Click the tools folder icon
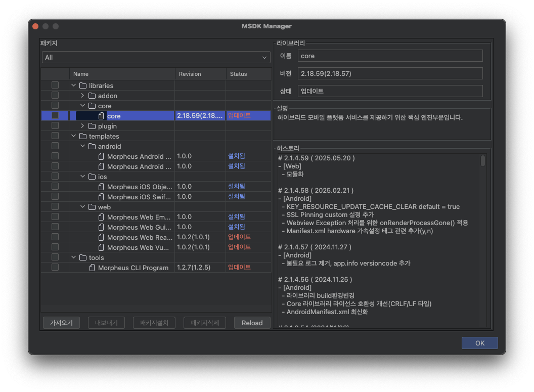Viewport: 534px width, 392px height. coord(83,257)
